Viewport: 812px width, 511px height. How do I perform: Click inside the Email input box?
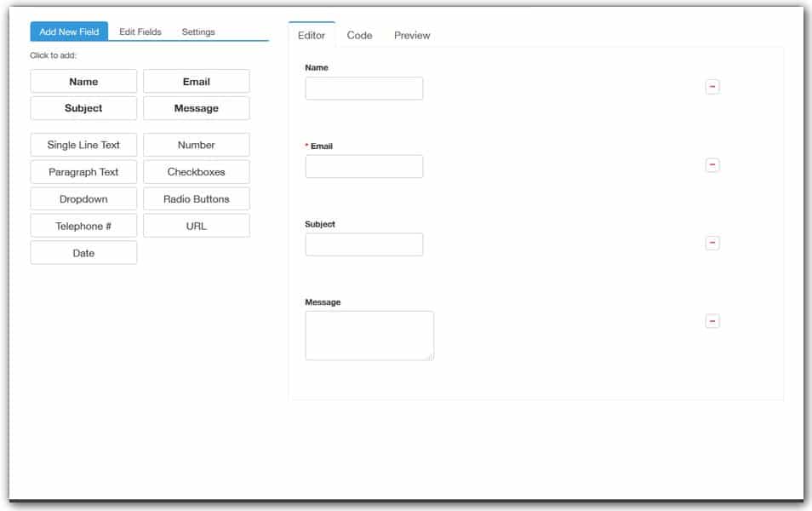[363, 166]
